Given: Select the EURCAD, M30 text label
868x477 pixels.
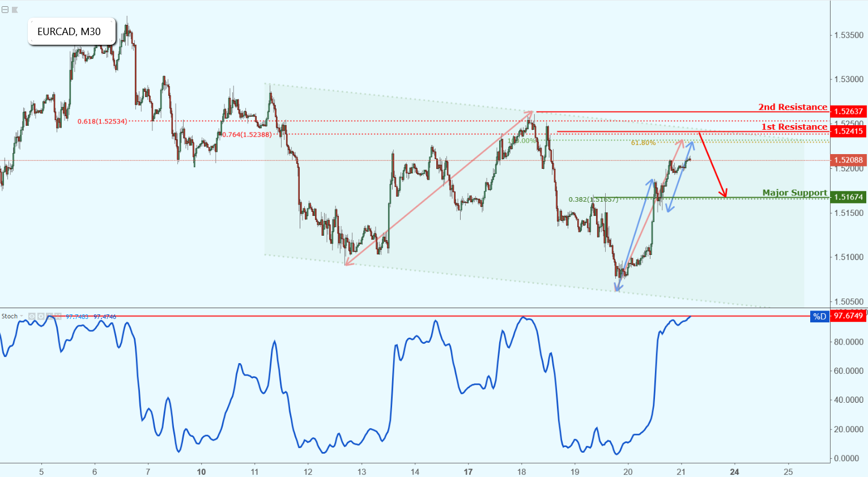Looking at the screenshot, I should [69, 32].
